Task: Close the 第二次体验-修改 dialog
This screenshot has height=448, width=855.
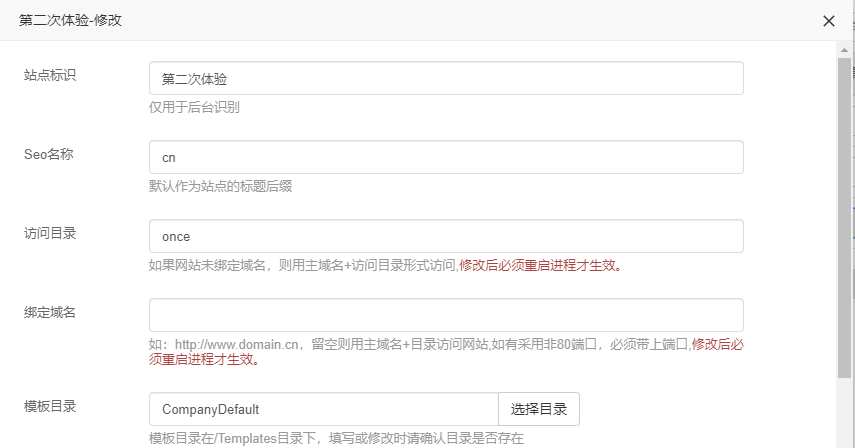Action: tap(827, 20)
